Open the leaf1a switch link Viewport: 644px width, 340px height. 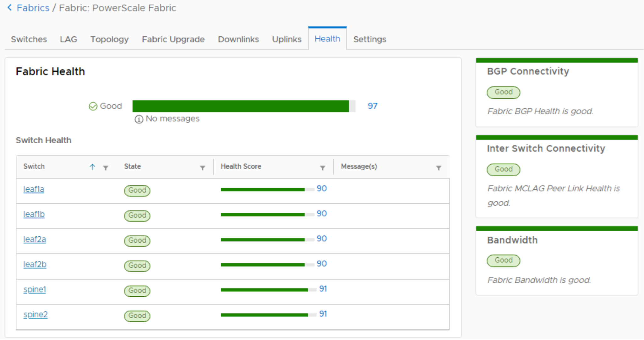[x=34, y=189]
